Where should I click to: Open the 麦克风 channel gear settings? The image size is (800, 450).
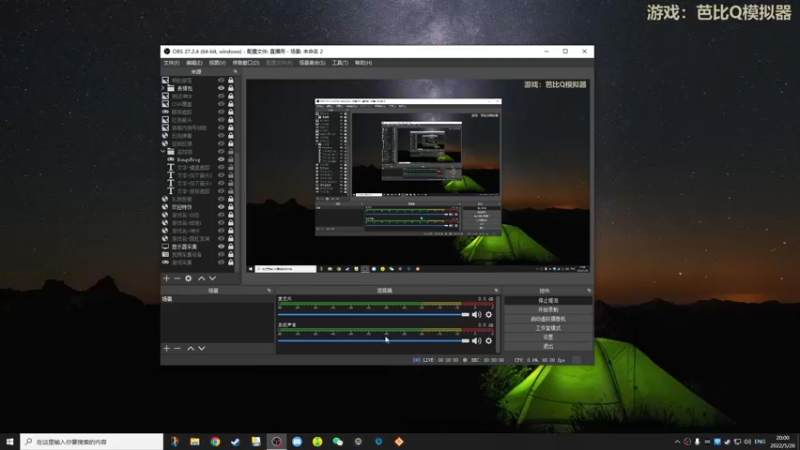coord(489,314)
